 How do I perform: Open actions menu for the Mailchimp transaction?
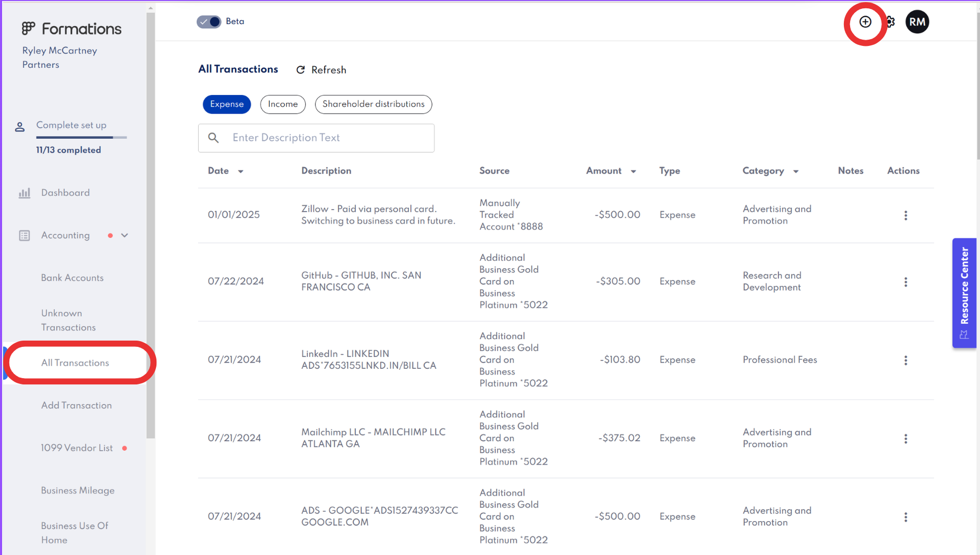coord(905,439)
